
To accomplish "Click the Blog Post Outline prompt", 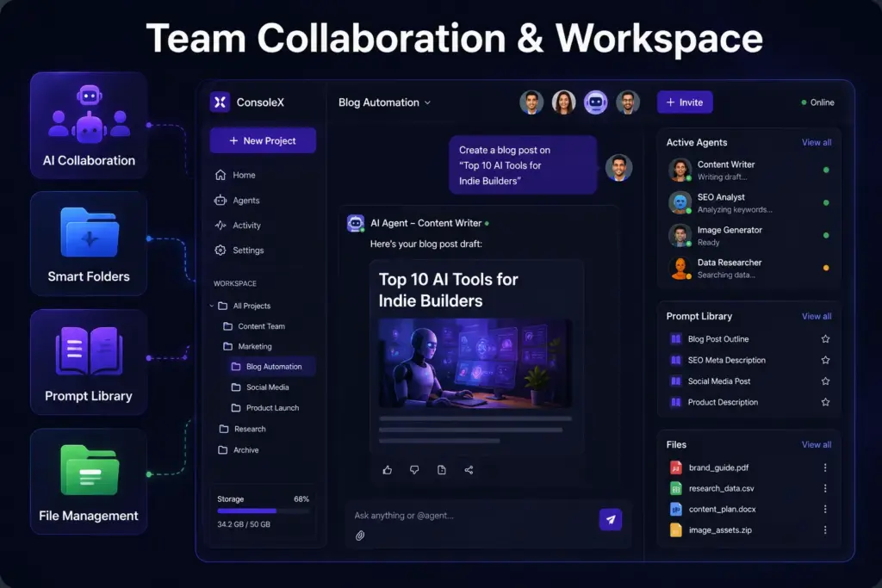I will coord(717,339).
